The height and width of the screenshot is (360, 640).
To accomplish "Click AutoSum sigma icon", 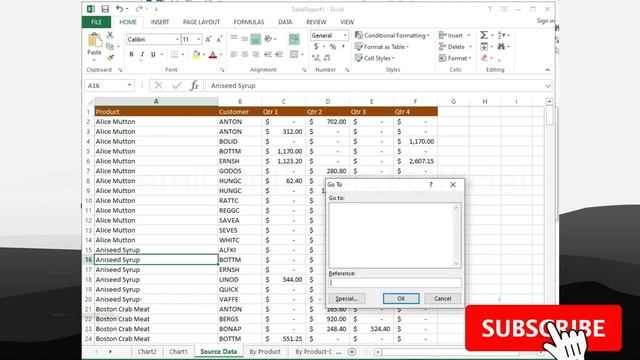I will tap(484, 36).
